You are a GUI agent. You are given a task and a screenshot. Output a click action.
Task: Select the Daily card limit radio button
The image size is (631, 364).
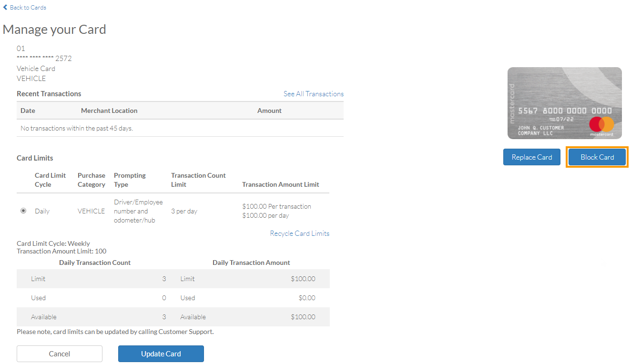[23, 210]
